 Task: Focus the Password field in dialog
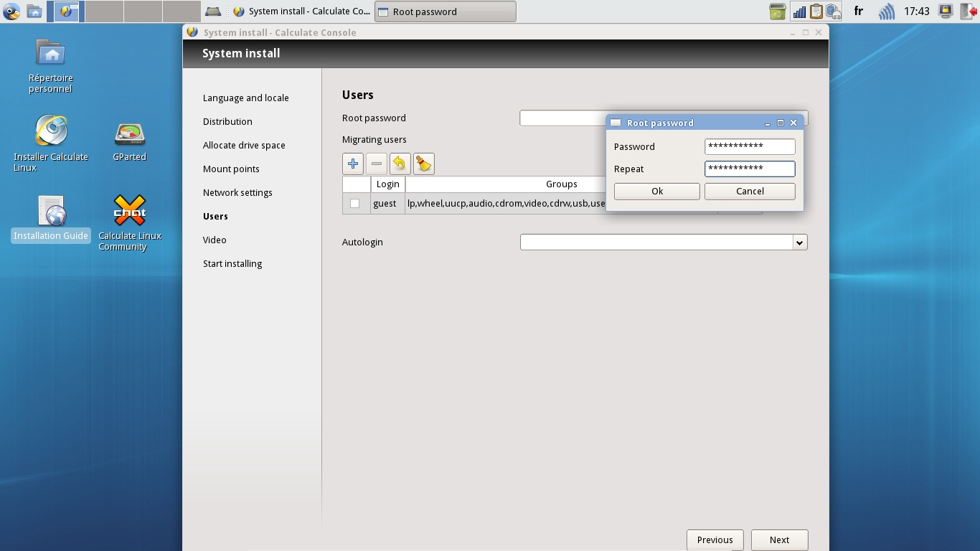(x=750, y=146)
